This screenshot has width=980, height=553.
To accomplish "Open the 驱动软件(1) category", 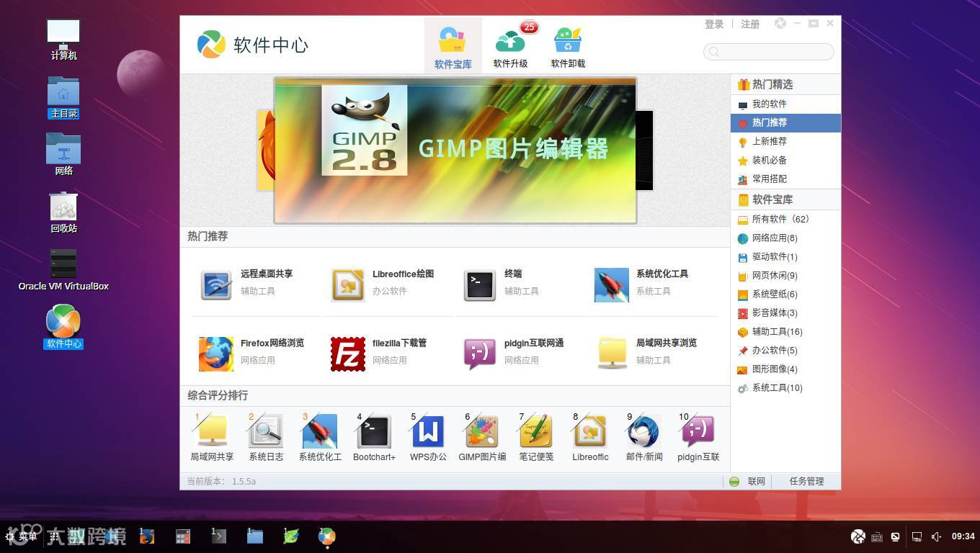I will pos(785,257).
